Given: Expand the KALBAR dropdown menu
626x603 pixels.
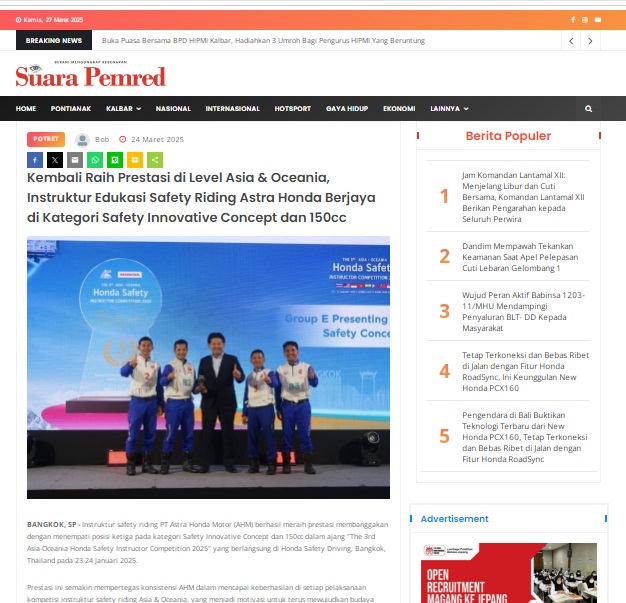Looking at the screenshot, I should pos(123,109).
